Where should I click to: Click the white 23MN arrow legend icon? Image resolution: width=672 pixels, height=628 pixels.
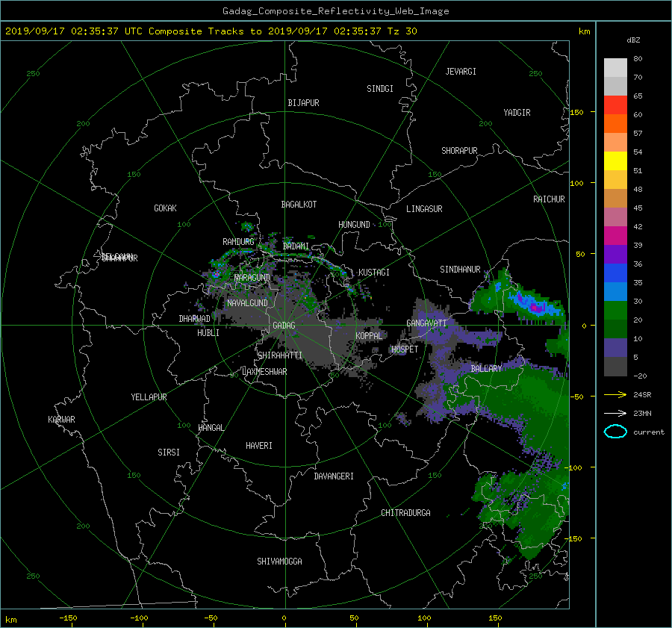[x=615, y=413]
